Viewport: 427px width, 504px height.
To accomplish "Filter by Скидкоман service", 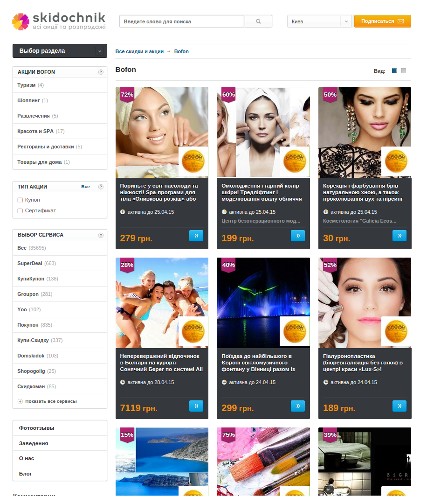I will pos(60,387).
